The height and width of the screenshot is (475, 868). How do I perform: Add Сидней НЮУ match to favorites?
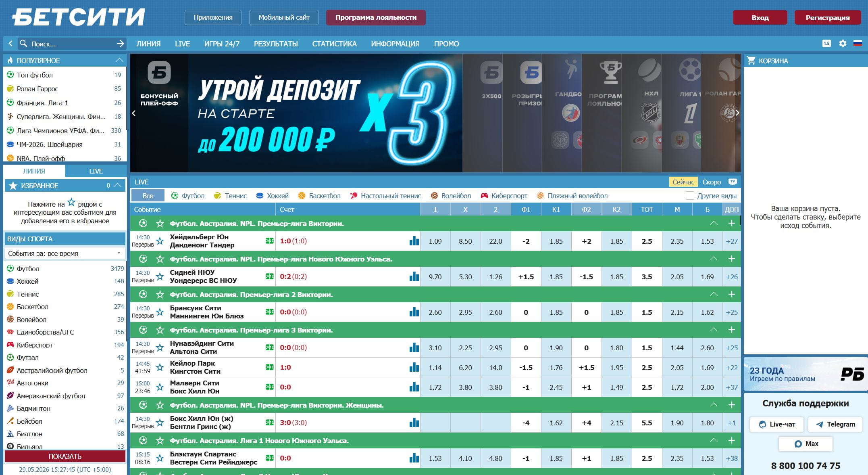click(x=160, y=276)
